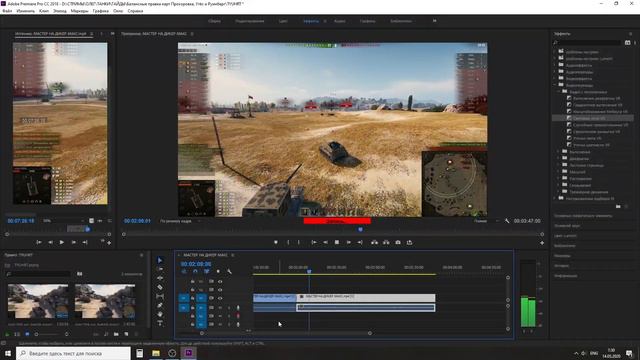Screen dimensions: 640x360
Task: Select the Track Select Forward tool
Action: [160, 269]
